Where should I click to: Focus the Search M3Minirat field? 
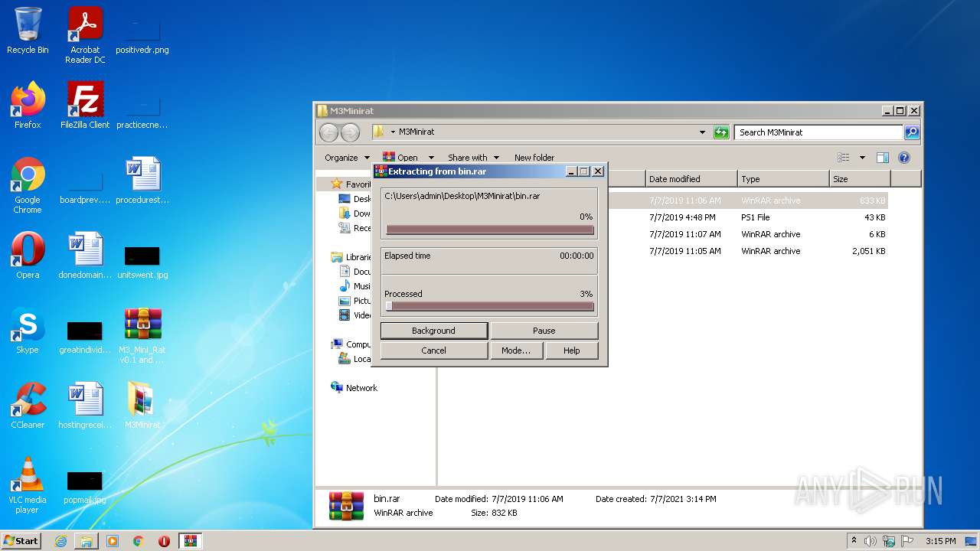(818, 132)
